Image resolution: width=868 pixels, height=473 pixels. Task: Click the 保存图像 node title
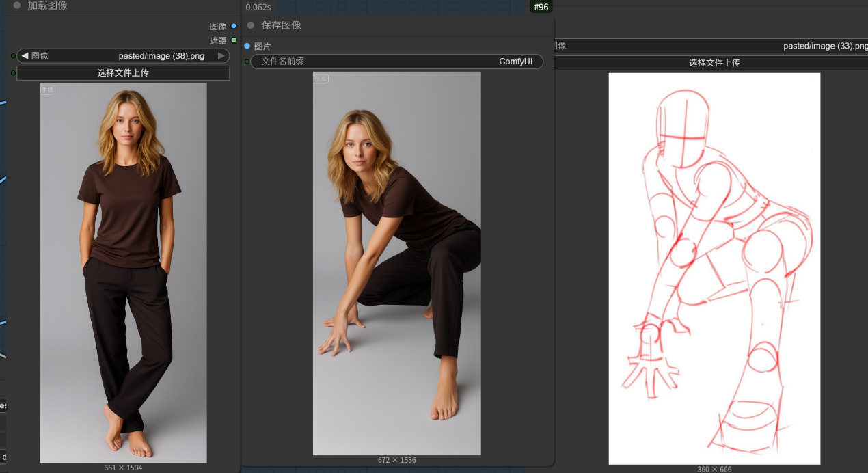point(281,25)
